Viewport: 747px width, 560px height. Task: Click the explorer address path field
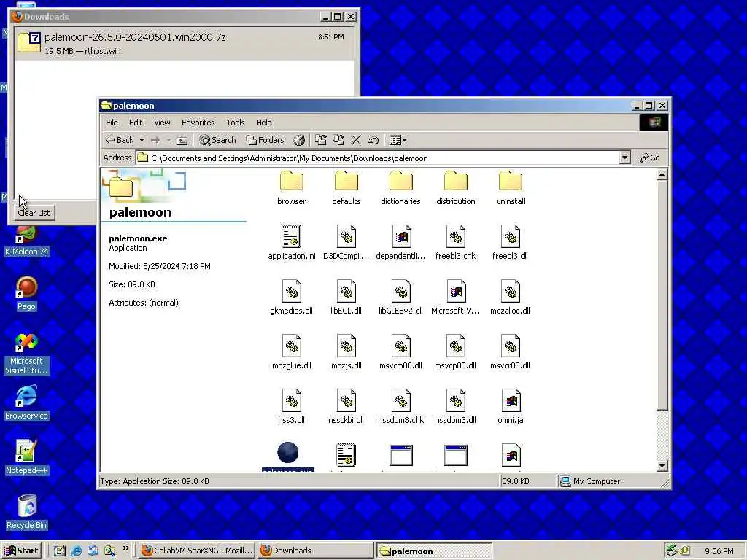[377, 158]
